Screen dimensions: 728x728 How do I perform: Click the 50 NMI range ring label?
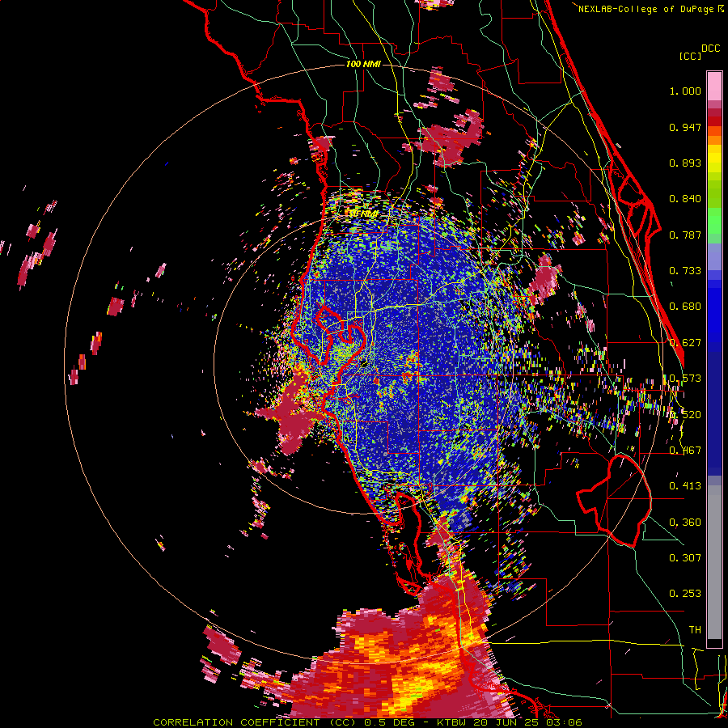coord(363,214)
